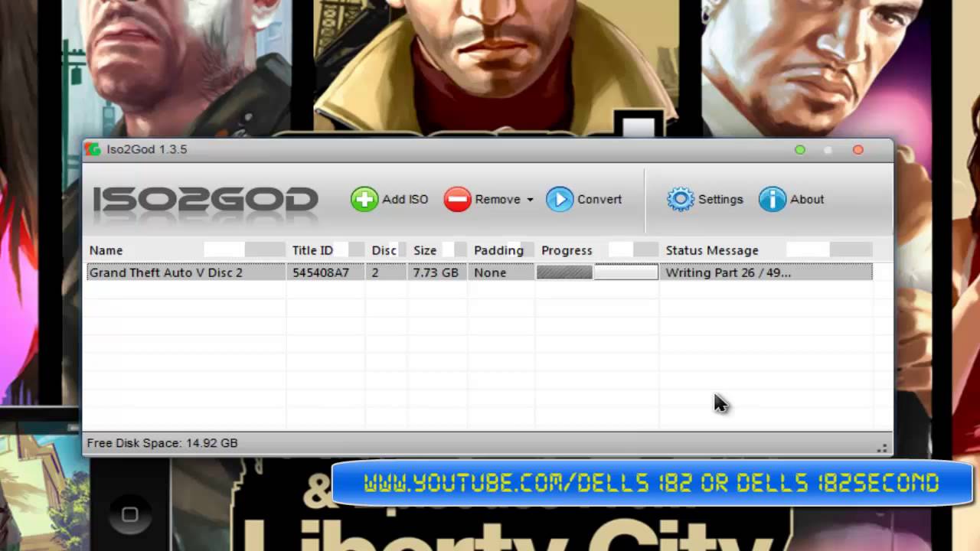This screenshot has width=980, height=551.
Task: Sort by the Padding column header
Action: click(x=501, y=250)
